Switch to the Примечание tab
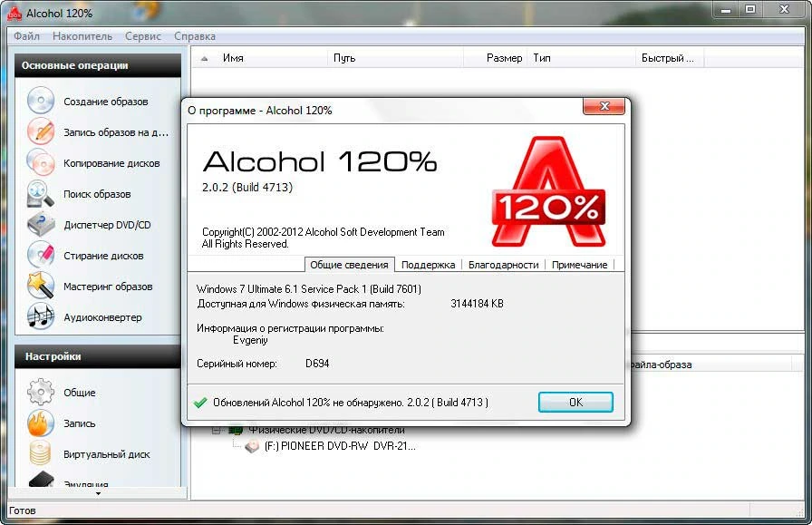Screen dimensions: 812x525 [579, 265]
